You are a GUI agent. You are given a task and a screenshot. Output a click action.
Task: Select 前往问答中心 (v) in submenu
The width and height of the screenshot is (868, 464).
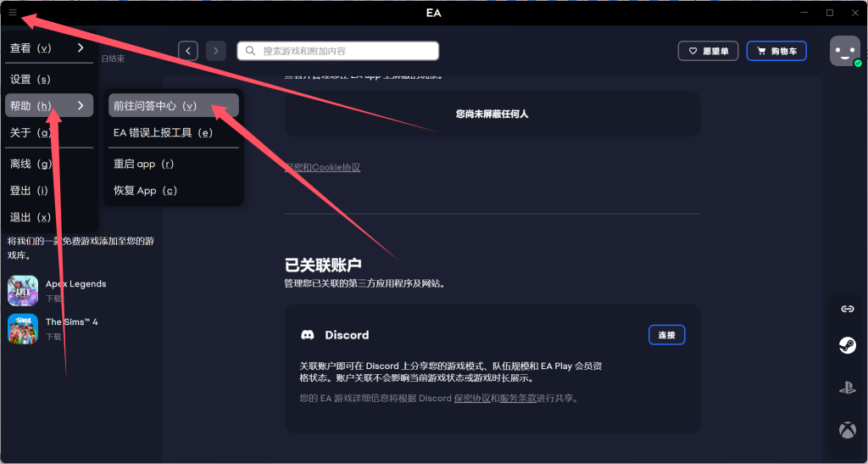point(174,105)
